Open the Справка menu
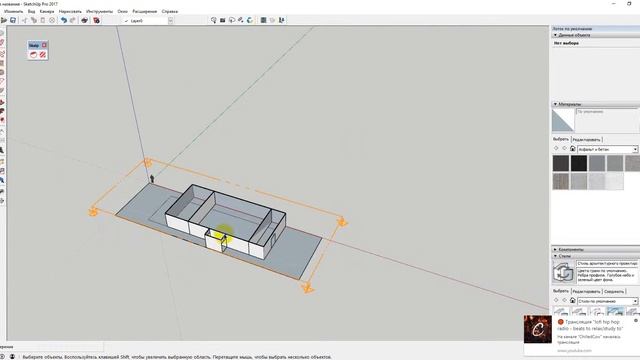 point(170,11)
